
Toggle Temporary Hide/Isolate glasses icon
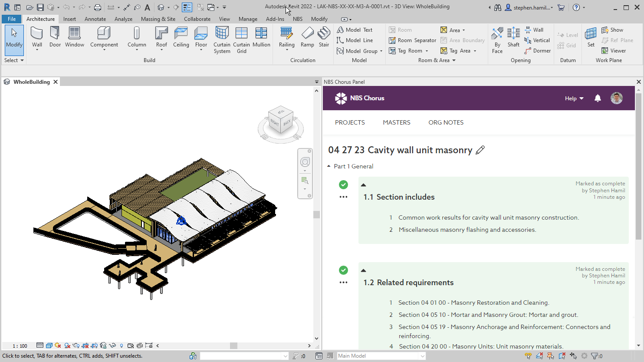[x=112, y=346]
